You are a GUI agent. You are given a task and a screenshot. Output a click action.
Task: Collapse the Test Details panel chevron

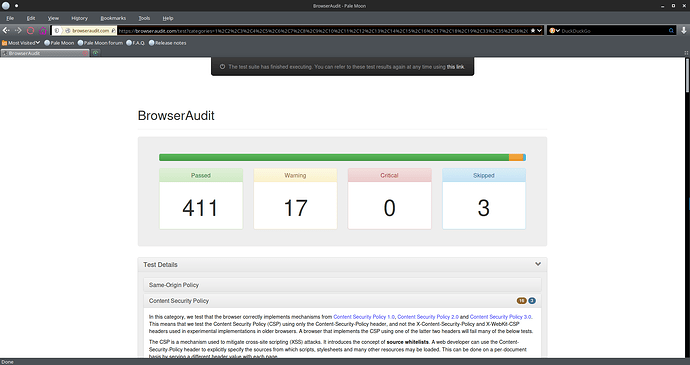[x=538, y=264]
